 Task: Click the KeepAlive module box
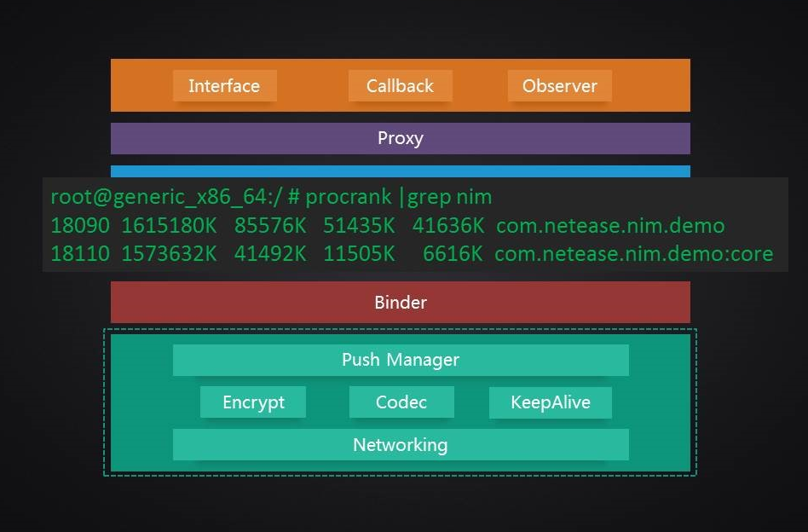551,402
